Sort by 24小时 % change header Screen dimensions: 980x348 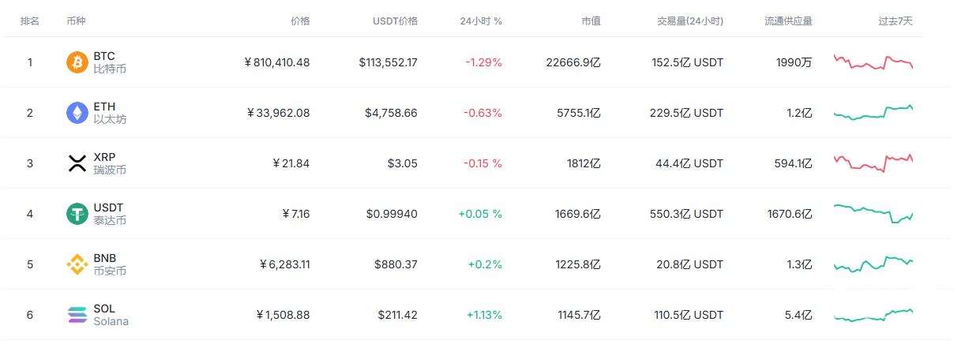point(481,21)
